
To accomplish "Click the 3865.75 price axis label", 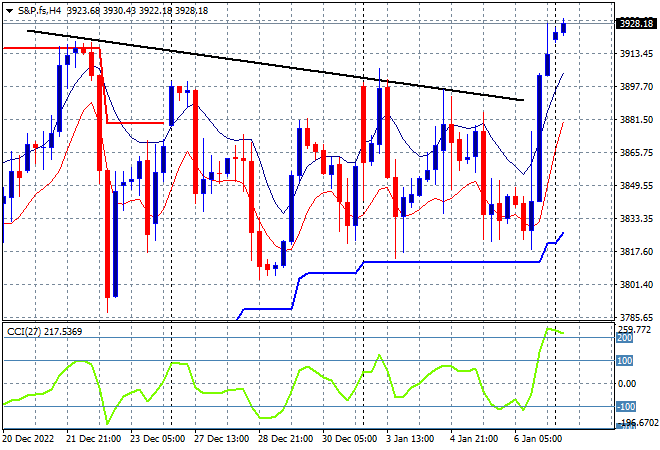I will [636, 152].
